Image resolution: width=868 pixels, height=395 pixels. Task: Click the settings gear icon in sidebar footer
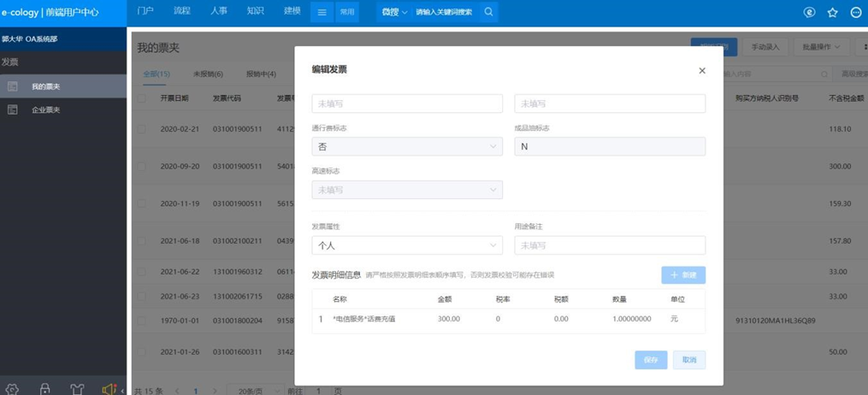click(x=13, y=389)
